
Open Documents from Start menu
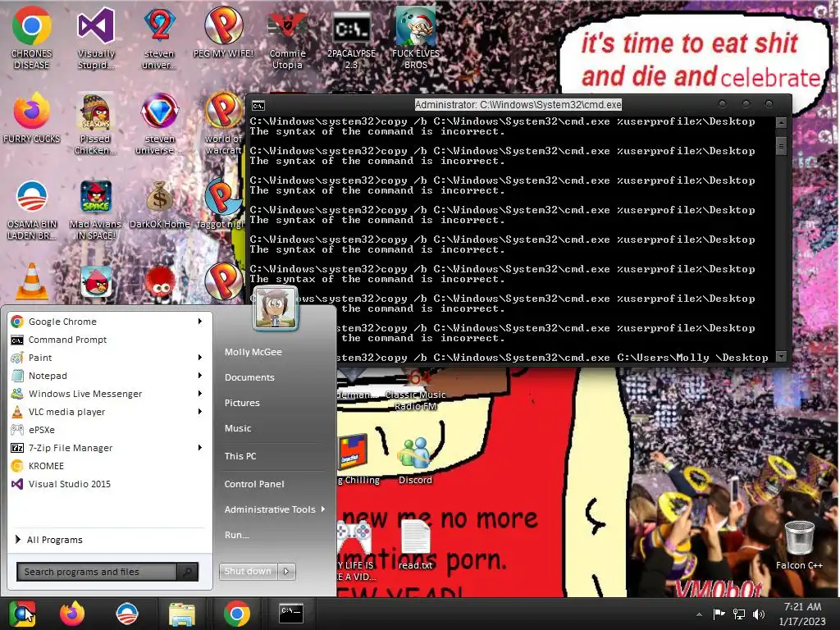(x=249, y=377)
